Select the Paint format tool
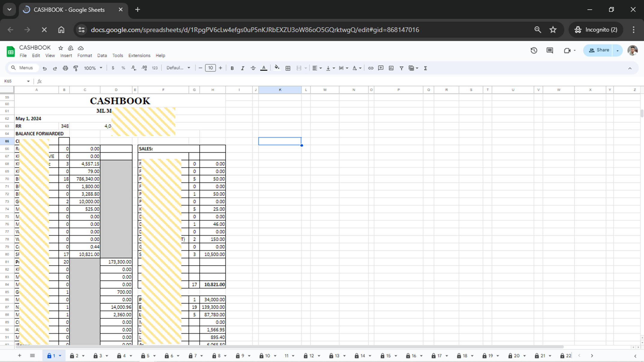 pos(76,68)
